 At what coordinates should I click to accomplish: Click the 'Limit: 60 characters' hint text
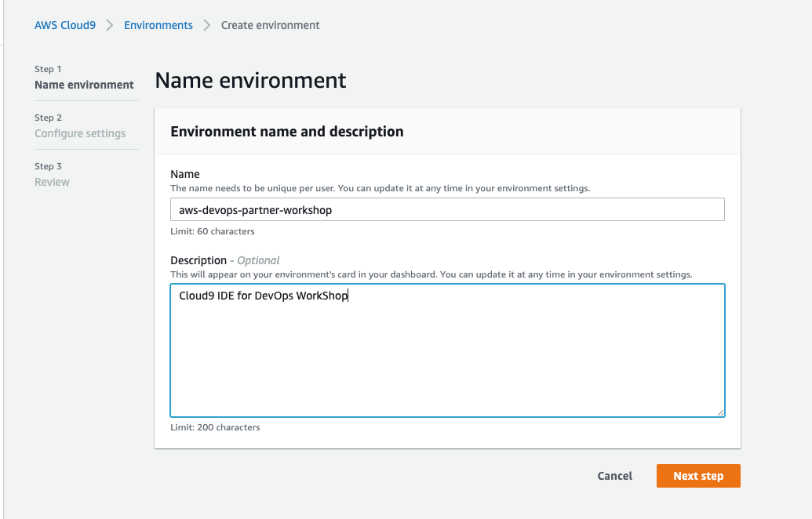point(213,231)
